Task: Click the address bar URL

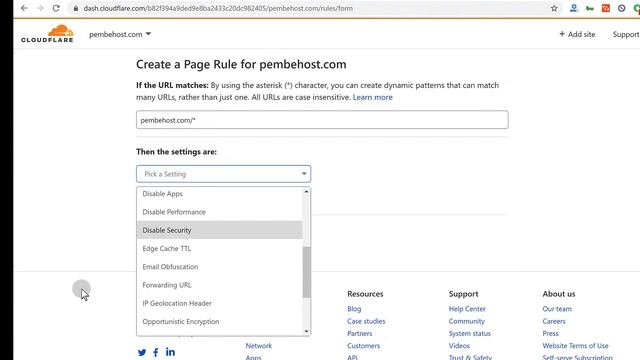Action: coord(218,8)
